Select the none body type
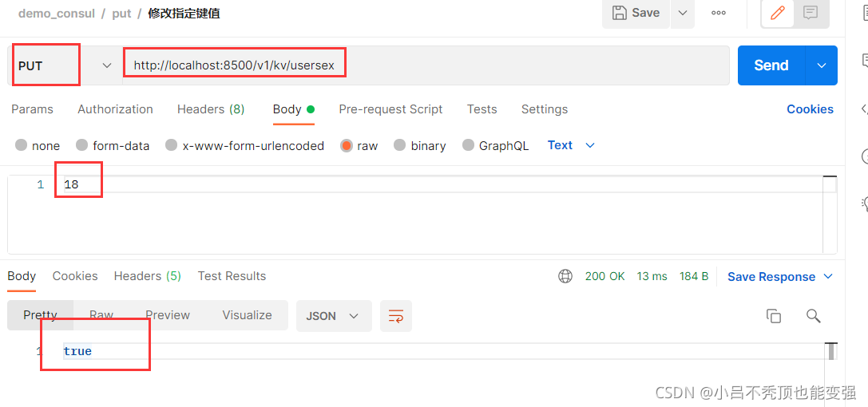This screenshot has width=868, height=407. [x=38, y=145]
